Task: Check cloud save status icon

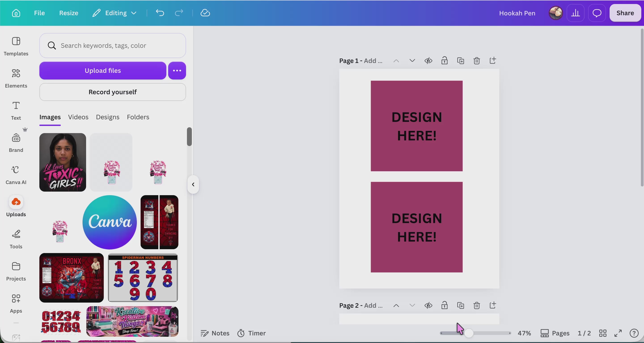Action: click(x=205, y=13)
